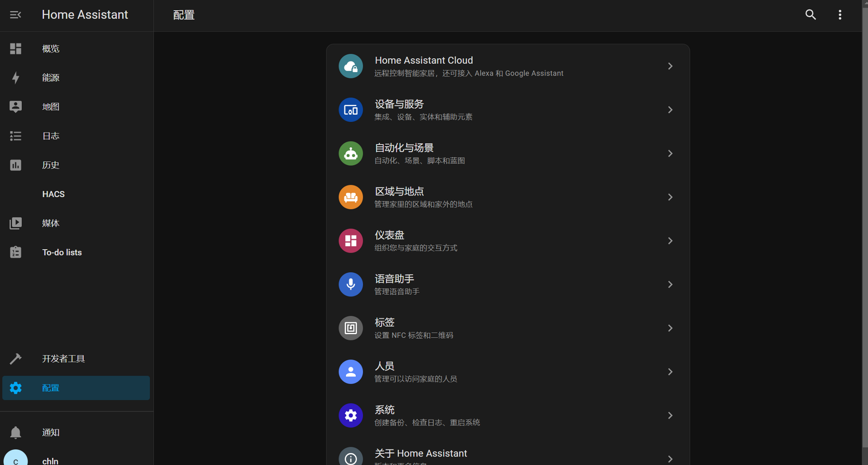The image size is (868, 465).
Task: Open the 设备与服务 title
Action: pos(399,104)
